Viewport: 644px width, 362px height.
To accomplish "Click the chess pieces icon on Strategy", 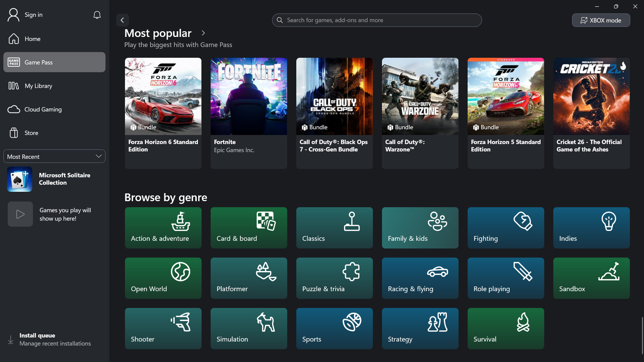I will click(x=438, y=322).
